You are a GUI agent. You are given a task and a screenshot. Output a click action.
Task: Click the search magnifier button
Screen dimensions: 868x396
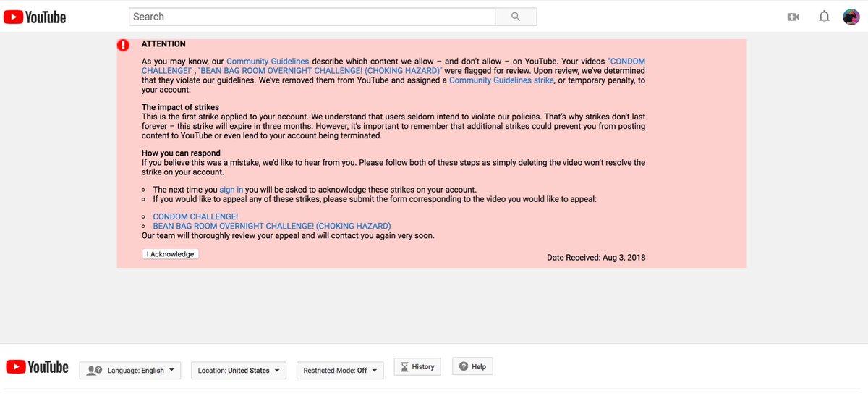(x=516, y=17)
